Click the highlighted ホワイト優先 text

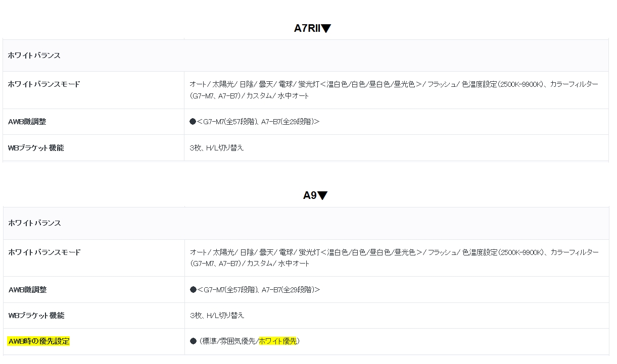click(x=278, y=341)
